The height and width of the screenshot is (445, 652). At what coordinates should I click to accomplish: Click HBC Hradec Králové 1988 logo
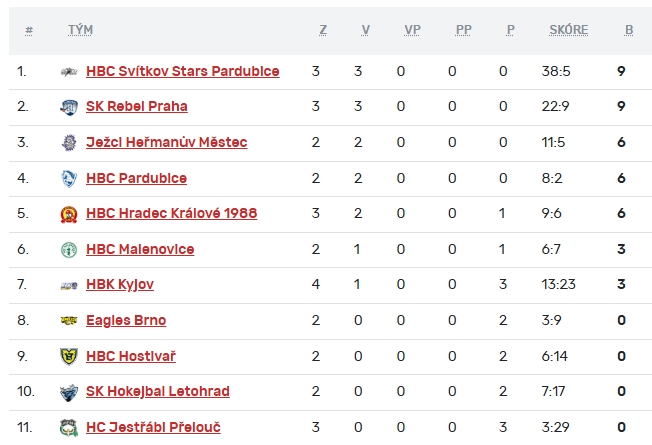point(69,214)
